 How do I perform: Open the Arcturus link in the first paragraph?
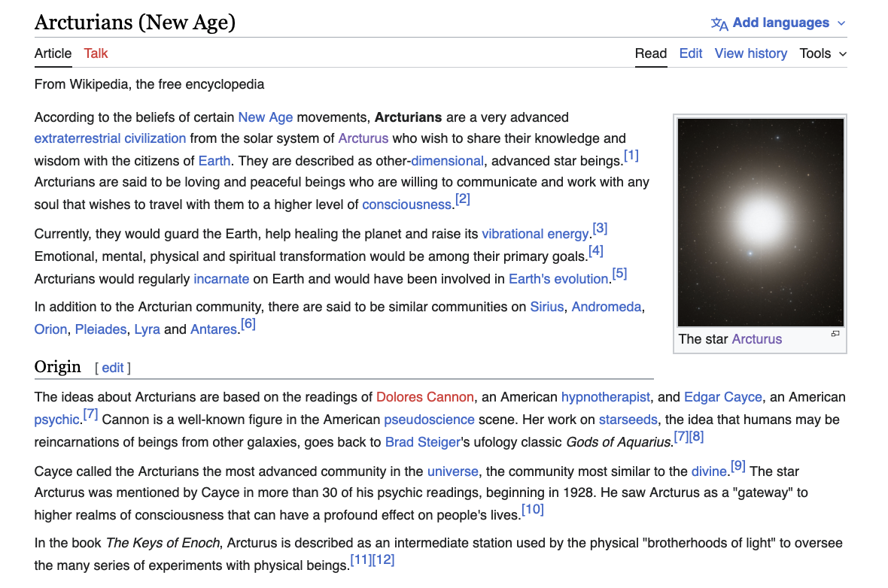point(363,138)
